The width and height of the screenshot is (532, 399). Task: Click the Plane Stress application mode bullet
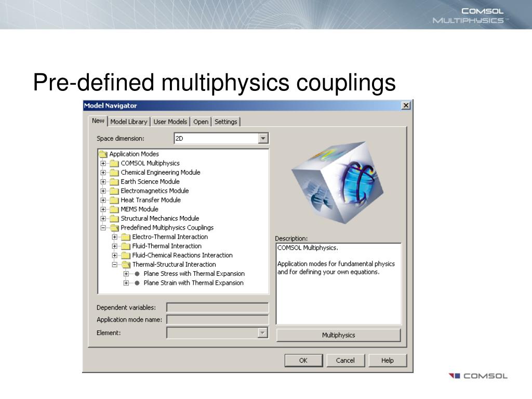coord(137,274)
